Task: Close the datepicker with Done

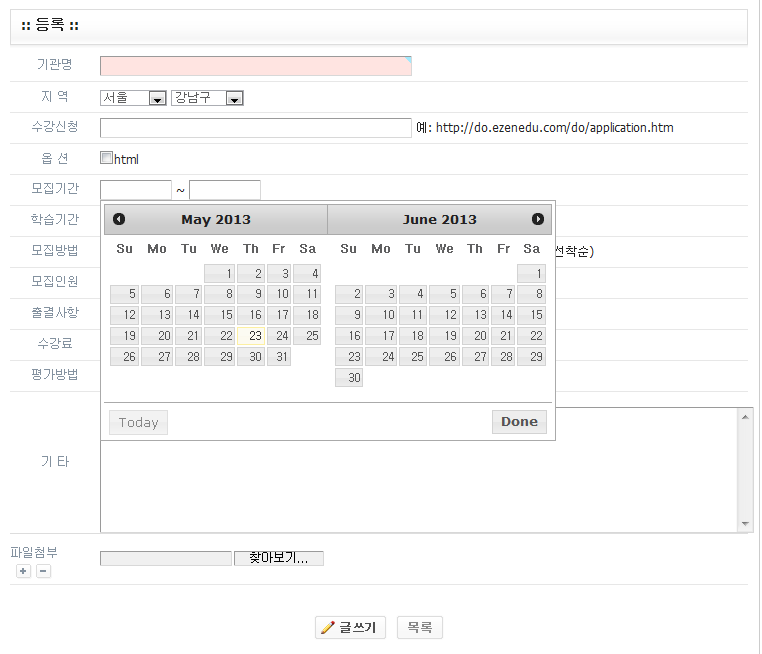Action: coord(519,422)
